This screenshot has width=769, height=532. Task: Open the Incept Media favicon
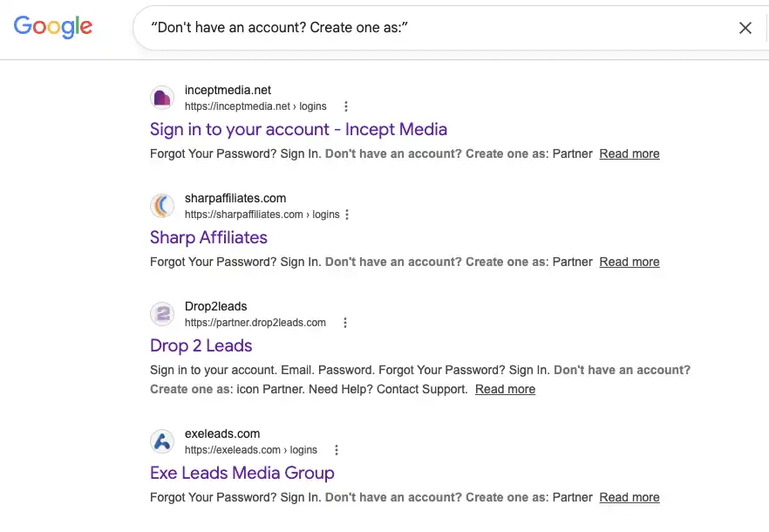(162, 98)
